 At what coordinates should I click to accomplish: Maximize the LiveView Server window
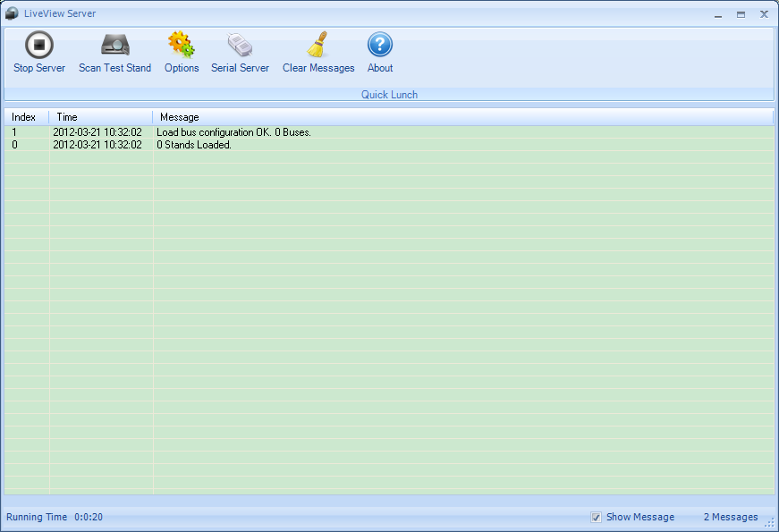741,14
